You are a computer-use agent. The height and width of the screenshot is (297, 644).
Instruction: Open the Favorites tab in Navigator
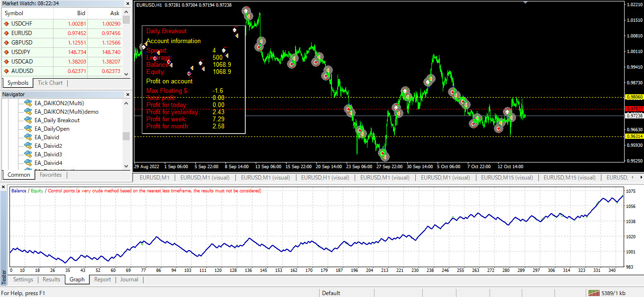pyautogui.click(x=51, y=175)
